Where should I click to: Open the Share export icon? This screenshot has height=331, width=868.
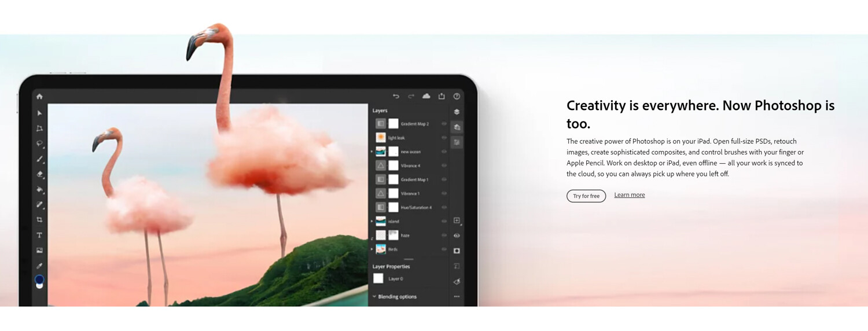click(442, 96)
